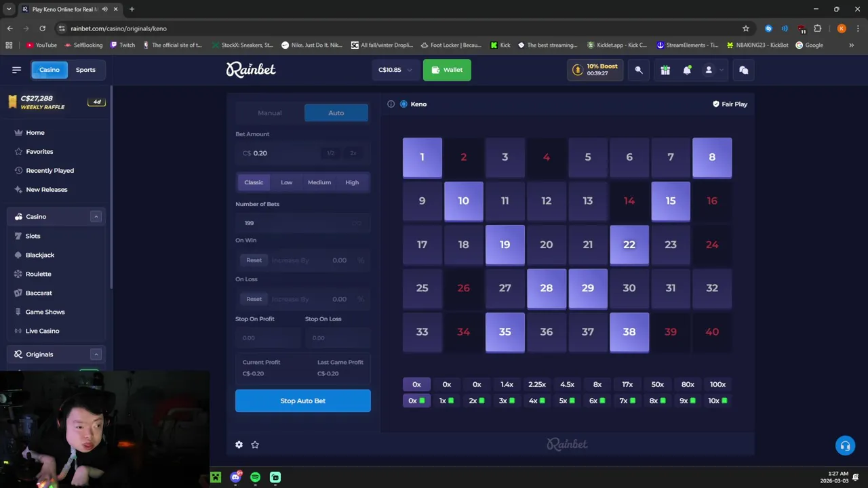The height and width of the screenshot is (488, 868).
Task: Click Reset under On Win
Action: (x=254, y=260)
